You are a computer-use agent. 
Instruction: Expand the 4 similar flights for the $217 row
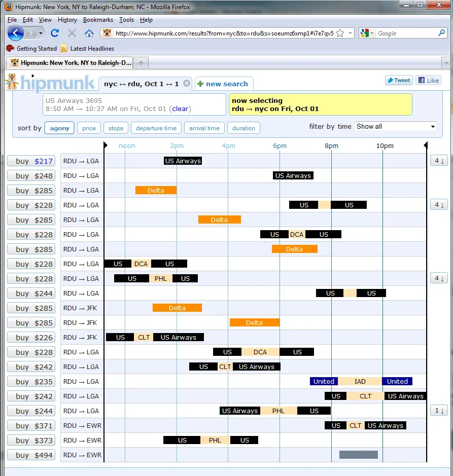[x=439, y=161]
